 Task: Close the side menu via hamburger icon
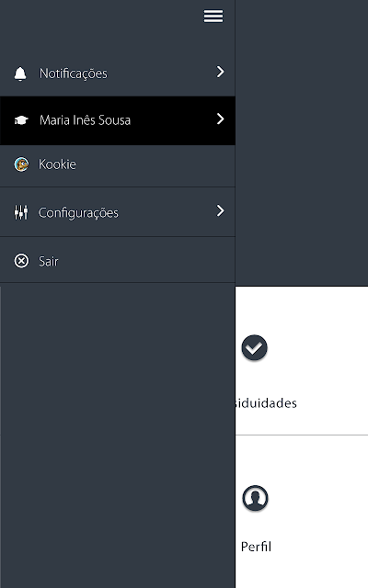pos(213,17)
